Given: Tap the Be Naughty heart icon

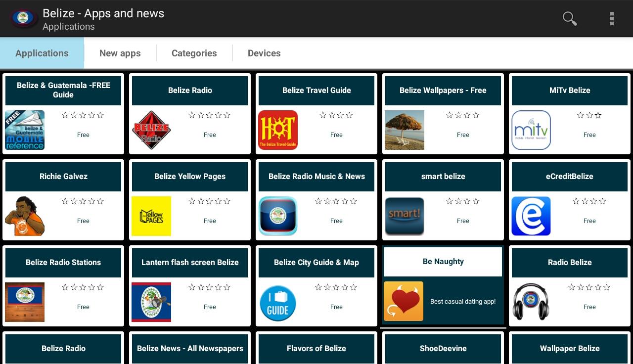Looking at the screenshot, I should pos(404,301).
